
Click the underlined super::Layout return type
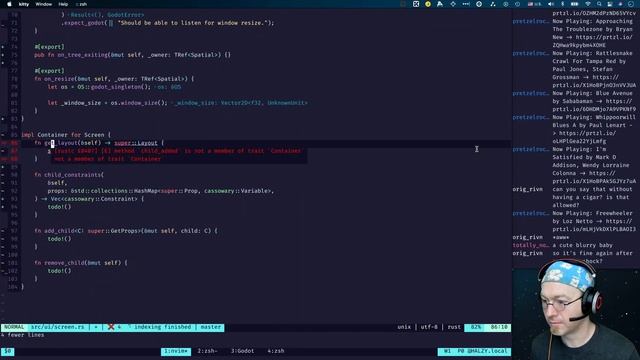tap(136, 143)
